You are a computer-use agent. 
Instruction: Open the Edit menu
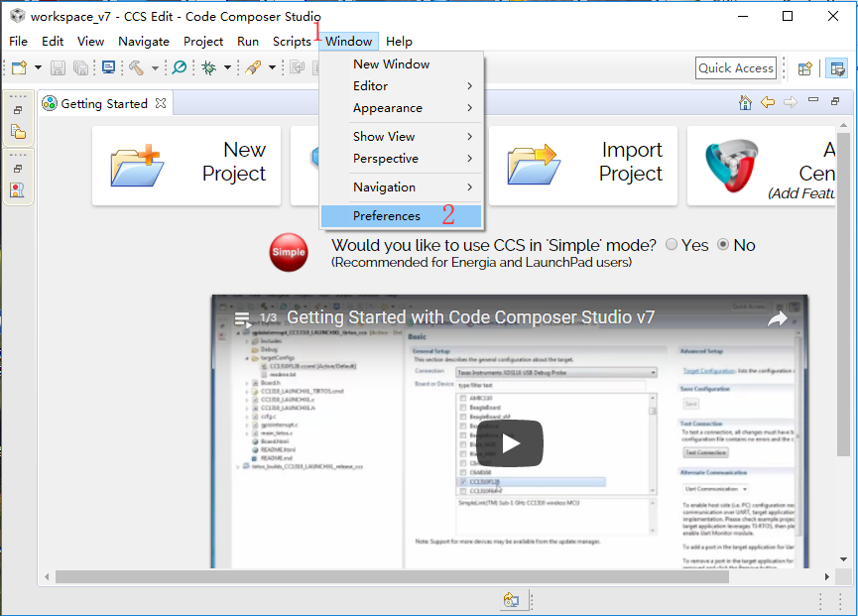[x=53, y=41]
